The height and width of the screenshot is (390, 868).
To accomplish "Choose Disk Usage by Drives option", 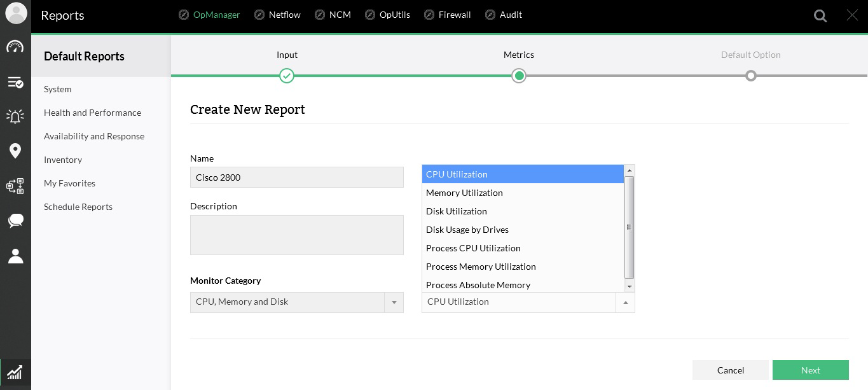I will click(x=467, y=230).
